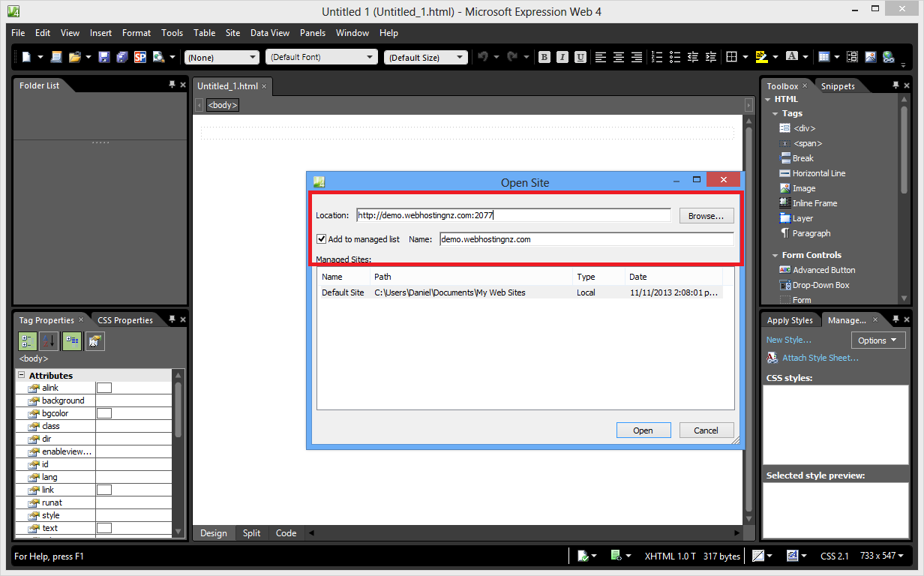Collapse the Attributes section

click(22, 375)
